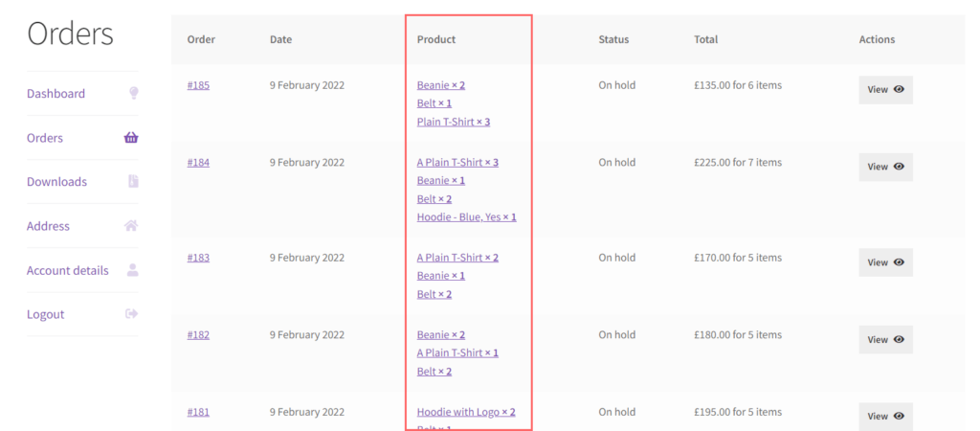Click the Logout menu link
980x431 pixels.
(46, 315)
